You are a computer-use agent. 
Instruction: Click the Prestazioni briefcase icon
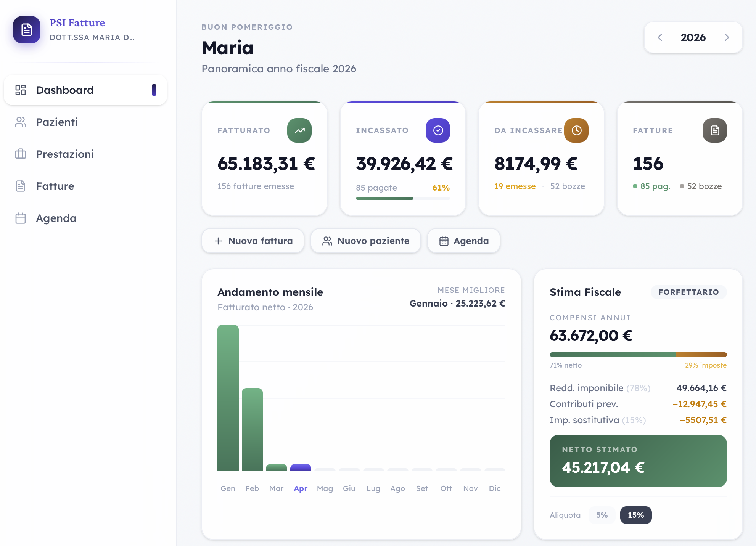pos(20,154)
